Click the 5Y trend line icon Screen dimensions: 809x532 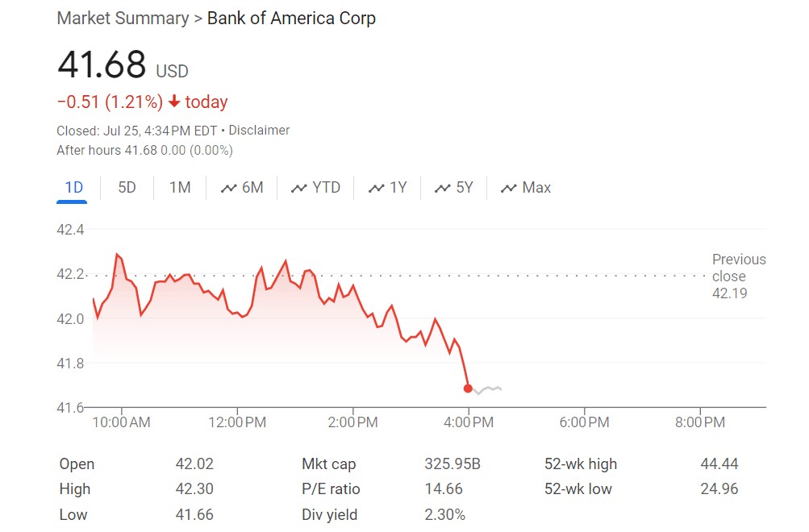click(x=442, y=189)
